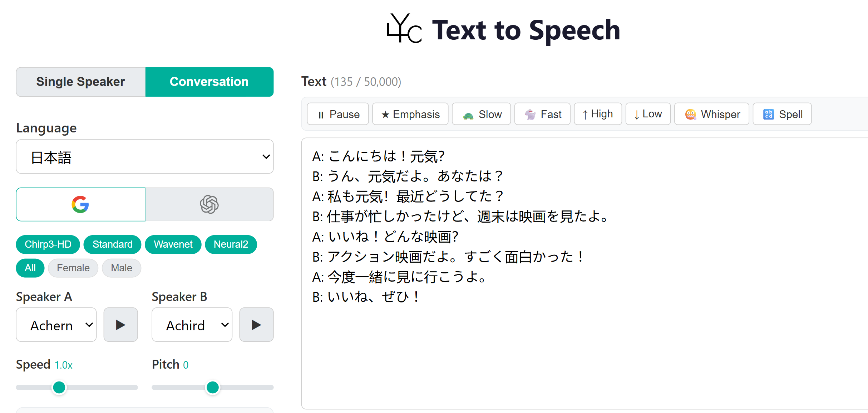Apply the Spell effect

pos(782,114)
